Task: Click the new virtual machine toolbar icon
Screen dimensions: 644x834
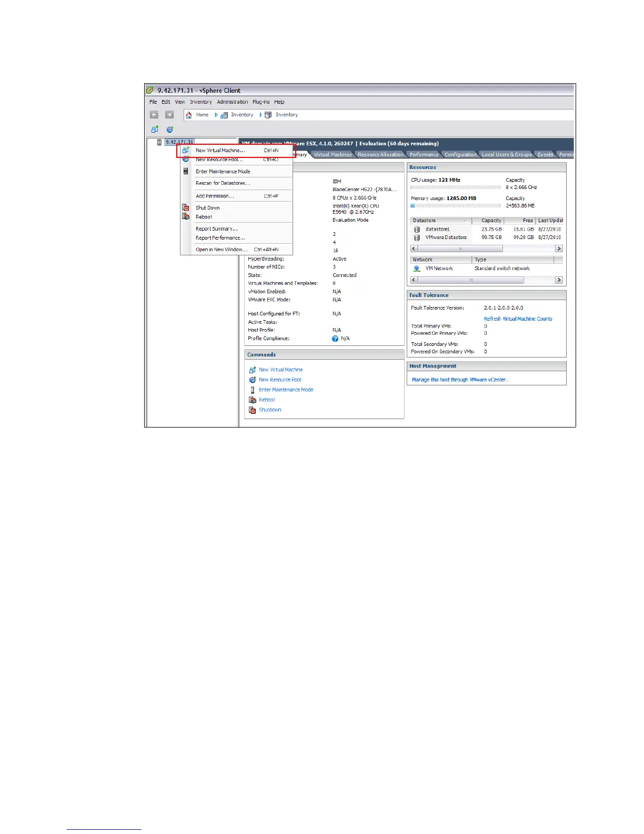Action: [155, 130]
